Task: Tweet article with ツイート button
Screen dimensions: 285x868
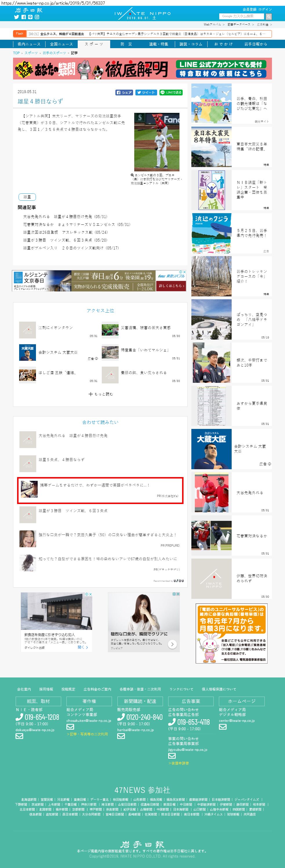Action: coord(146,92)
